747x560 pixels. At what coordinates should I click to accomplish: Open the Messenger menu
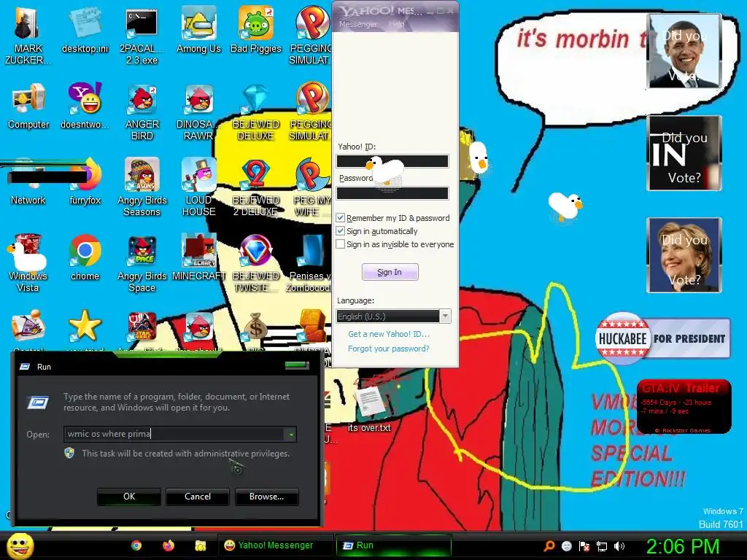pyautogui.click(x=357, y=24)
